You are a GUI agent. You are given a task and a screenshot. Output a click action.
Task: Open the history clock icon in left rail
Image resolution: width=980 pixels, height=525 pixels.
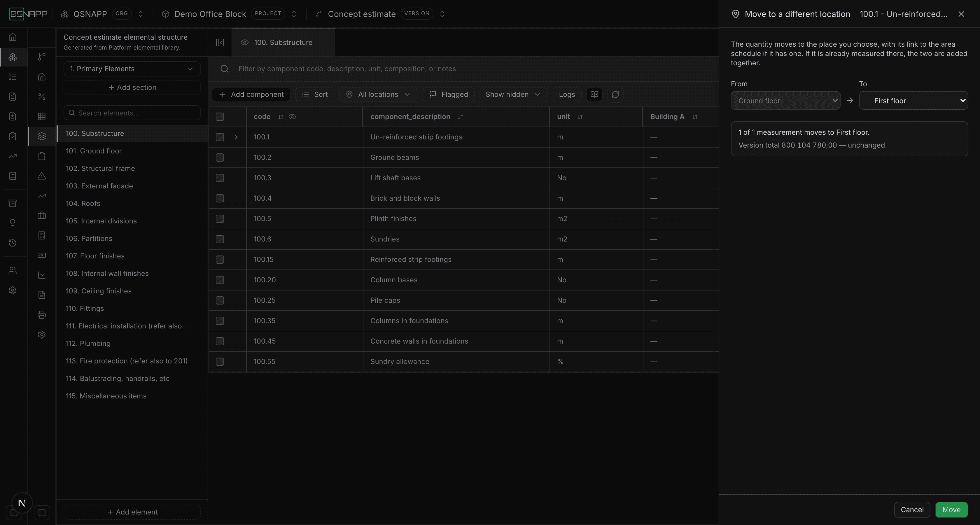[13, 243]
